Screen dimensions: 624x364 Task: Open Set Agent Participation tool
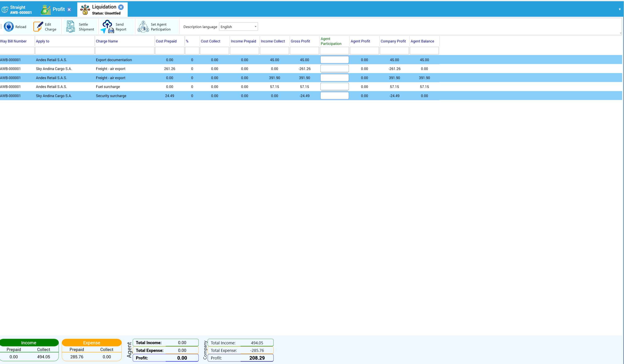tap(154, 27)
